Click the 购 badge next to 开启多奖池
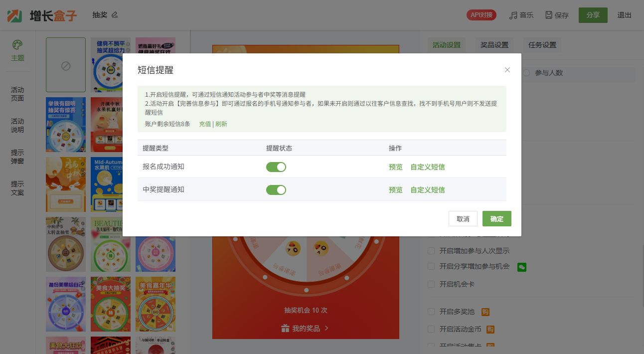 click(x=485, y=312)
